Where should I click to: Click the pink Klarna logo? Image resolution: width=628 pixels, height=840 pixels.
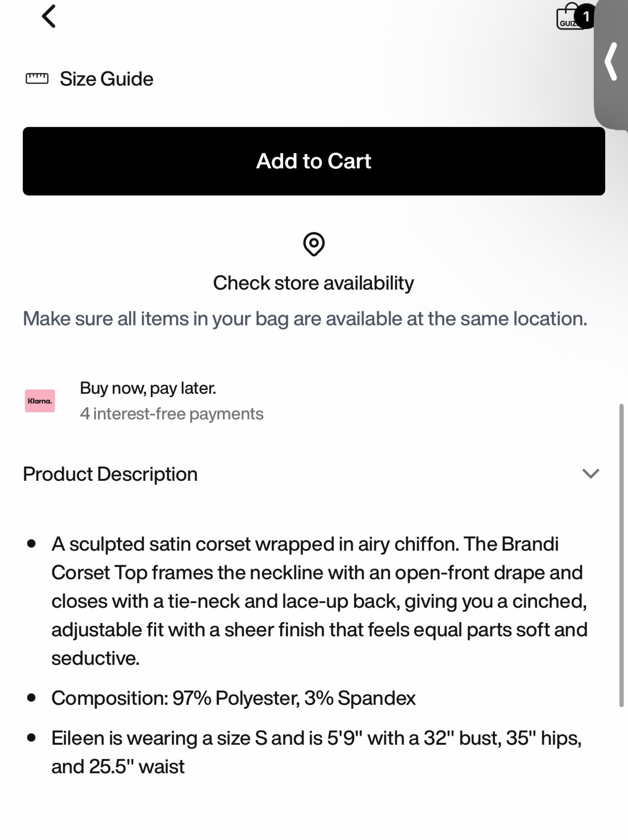point(40,401)
